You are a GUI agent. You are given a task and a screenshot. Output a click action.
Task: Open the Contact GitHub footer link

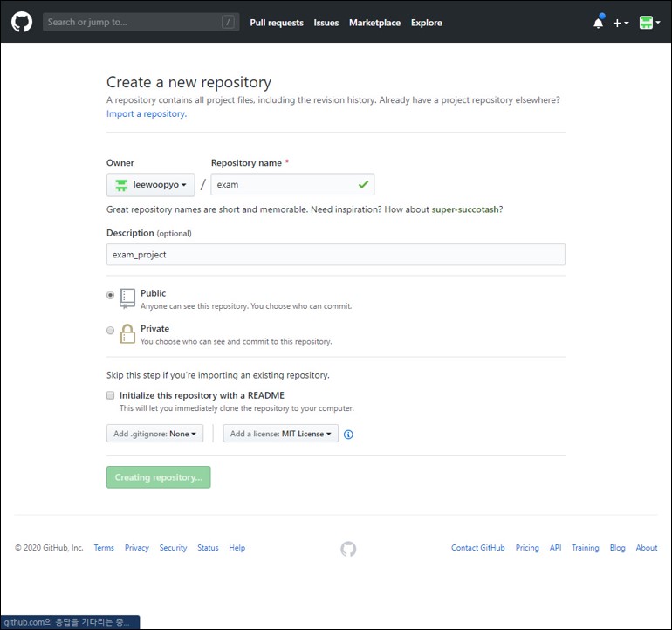coord(478,548)
